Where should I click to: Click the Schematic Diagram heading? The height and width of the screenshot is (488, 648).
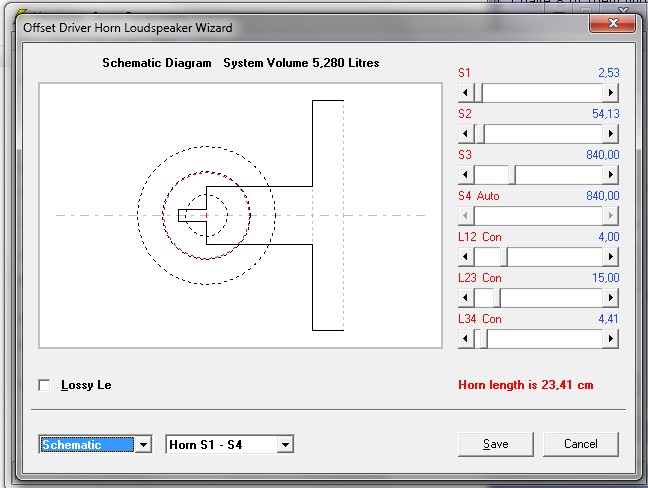[157, 63]
